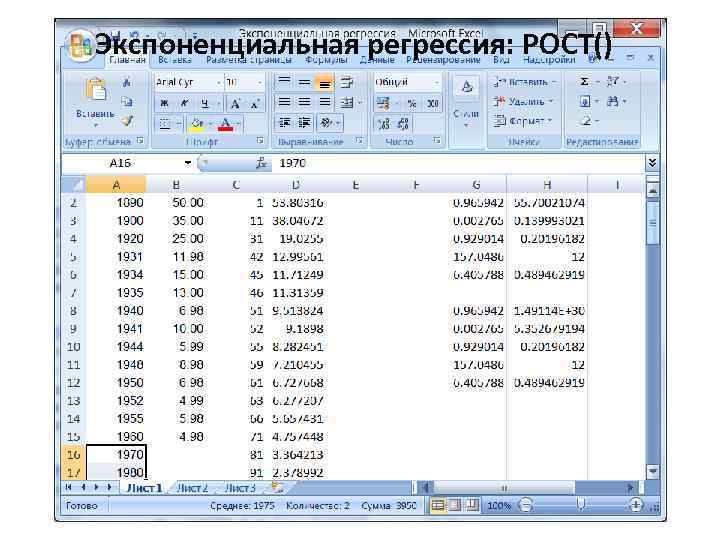The width and height of the screenshot is (720, 540).
Task: Click the AutoSum sigma icon
Action: [x=584, y=82]
